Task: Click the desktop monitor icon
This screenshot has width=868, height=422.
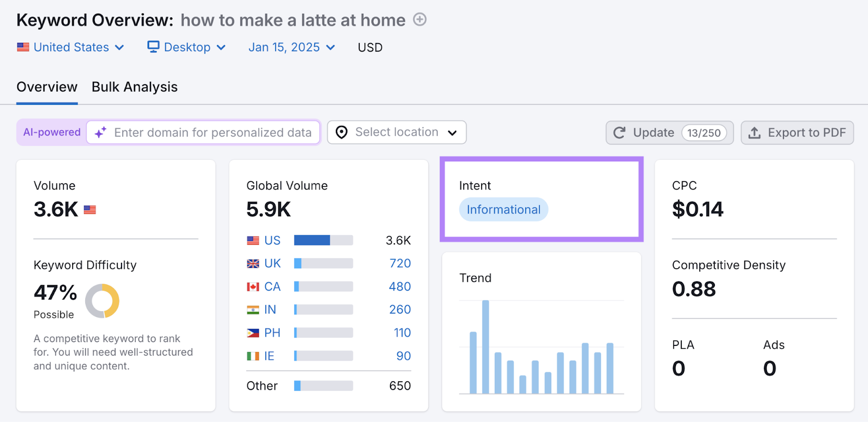Action: click(x=154, y=47)
